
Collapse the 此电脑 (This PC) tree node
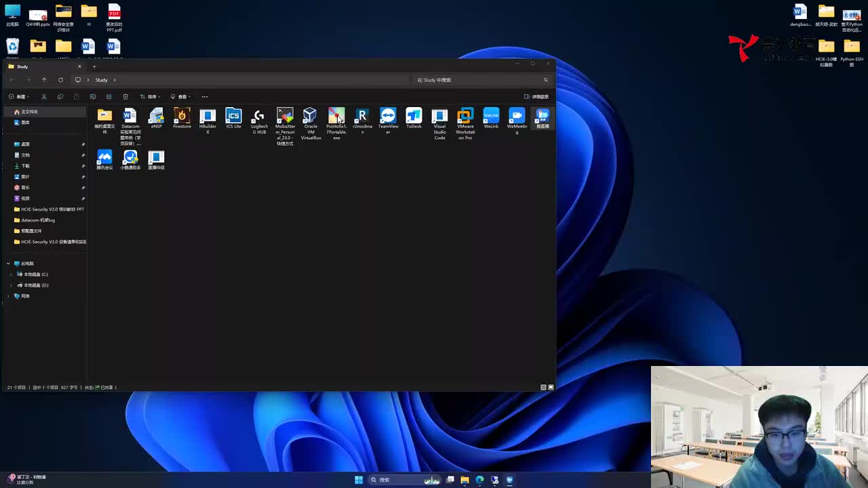pos(8,264)
